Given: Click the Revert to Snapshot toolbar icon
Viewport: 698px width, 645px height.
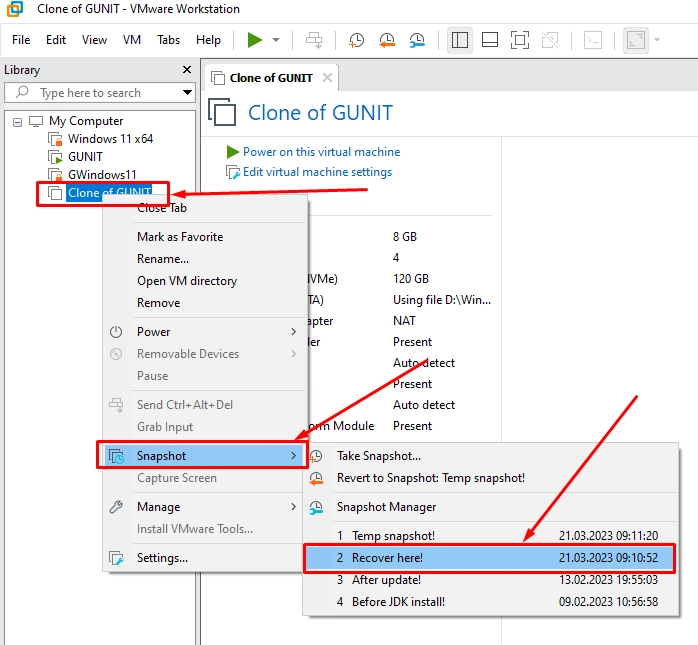Looking at the screenshot, I should (387, 40).
